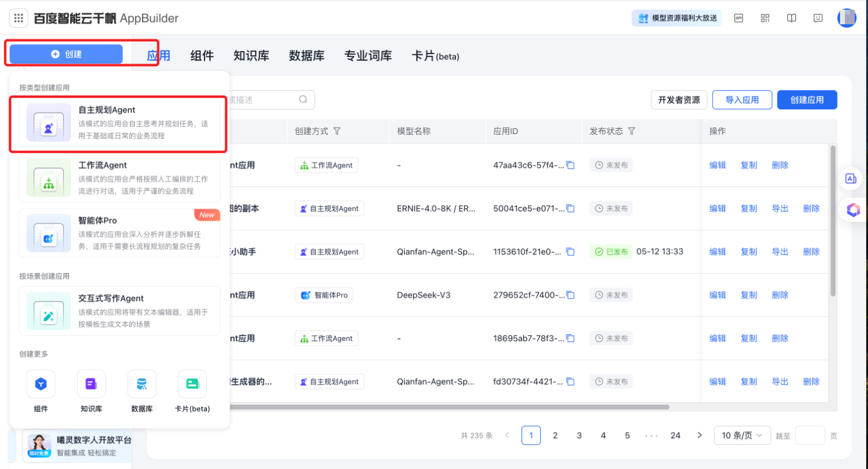Viewport: 868px width, 469px height.
Task: Click the 创建应用 button
Action: click(807, 100)
